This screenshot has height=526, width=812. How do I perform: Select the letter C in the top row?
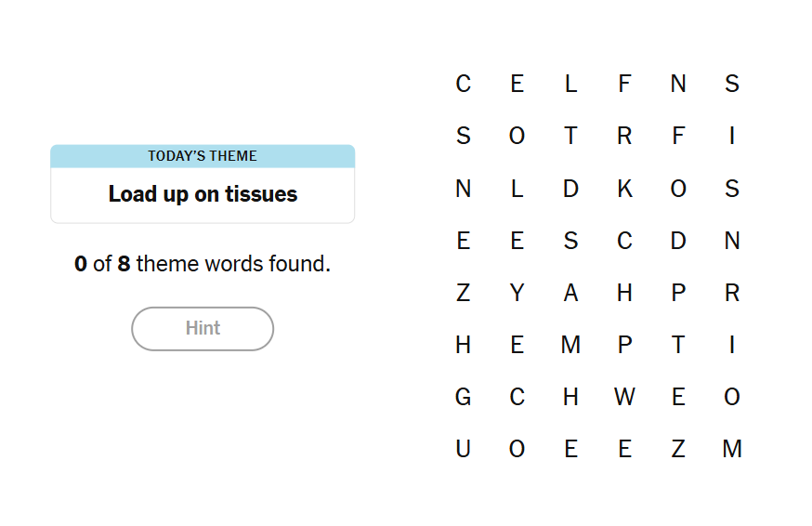tap(463, 85)
